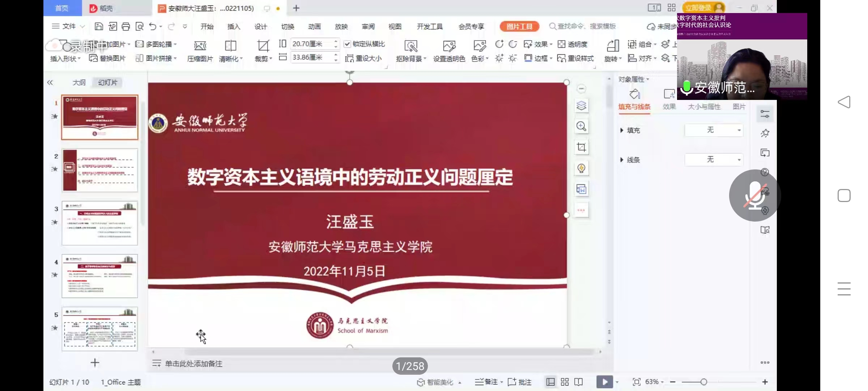This screenshot has width=868, height=391.
Task: Expand the fill (填充) section triangle
Action: tap(622, 130)
